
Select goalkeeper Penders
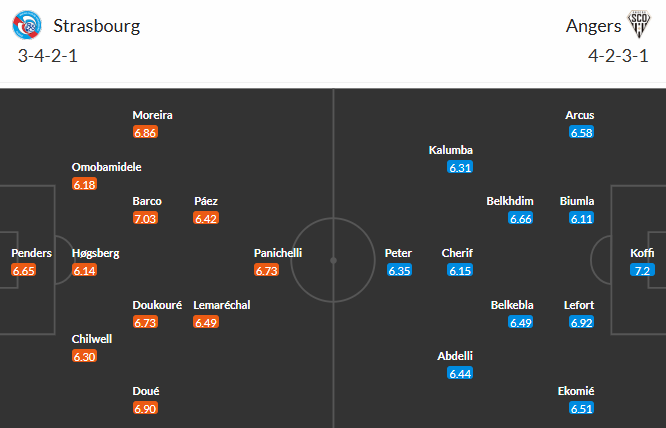(31, 253)
